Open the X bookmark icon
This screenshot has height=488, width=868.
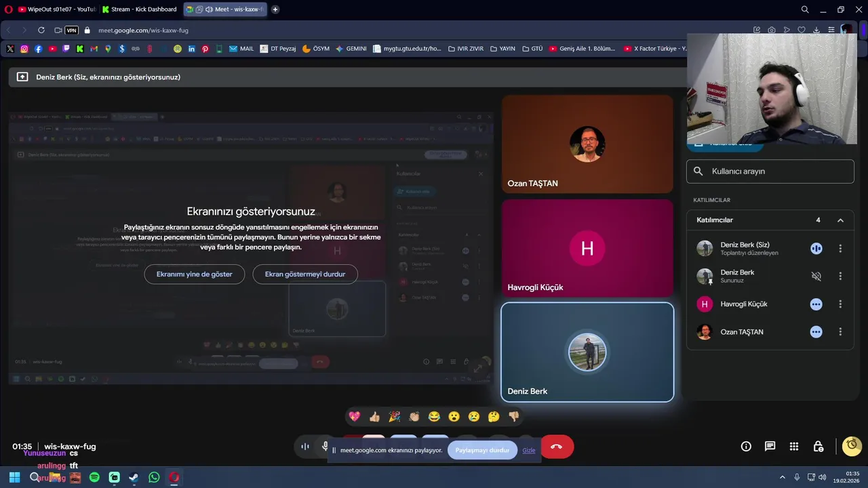point(10,49)
